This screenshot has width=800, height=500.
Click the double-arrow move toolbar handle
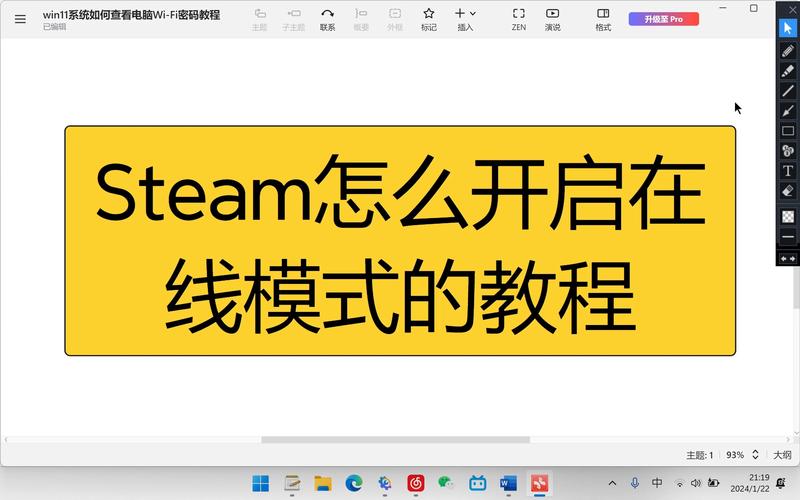(x=788, y=259)
